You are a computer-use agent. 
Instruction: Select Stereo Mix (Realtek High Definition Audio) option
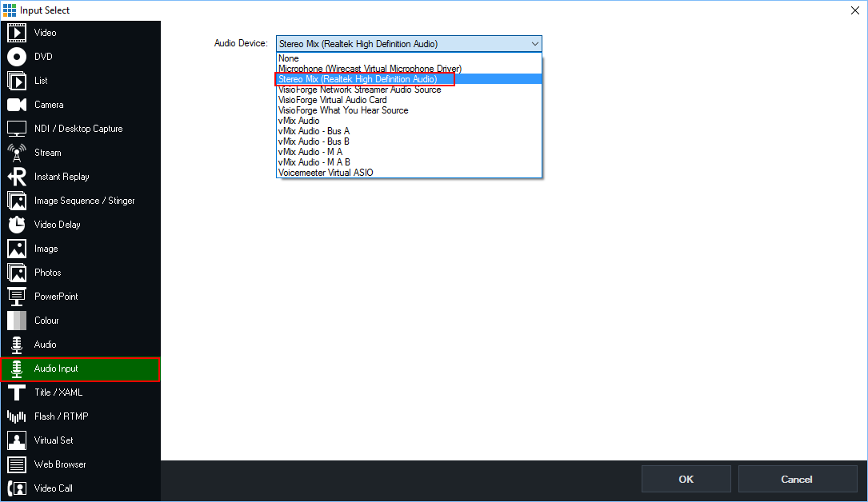(409, 79)
